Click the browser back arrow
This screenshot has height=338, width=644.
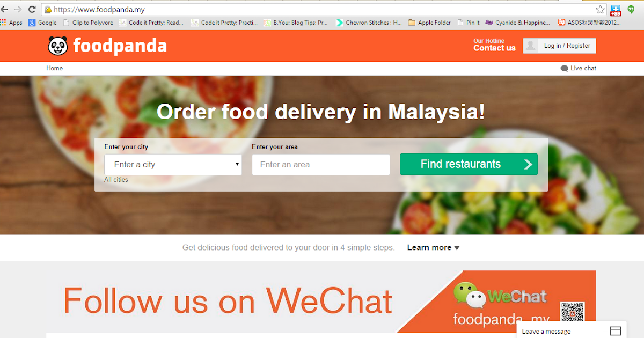[x=4, y=9]
